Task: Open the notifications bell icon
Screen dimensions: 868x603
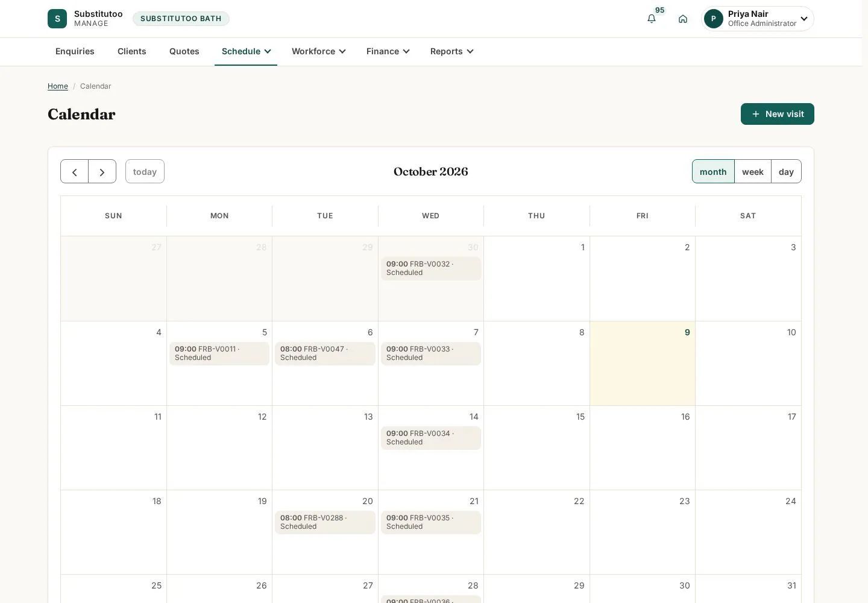Action: (652, 19)
